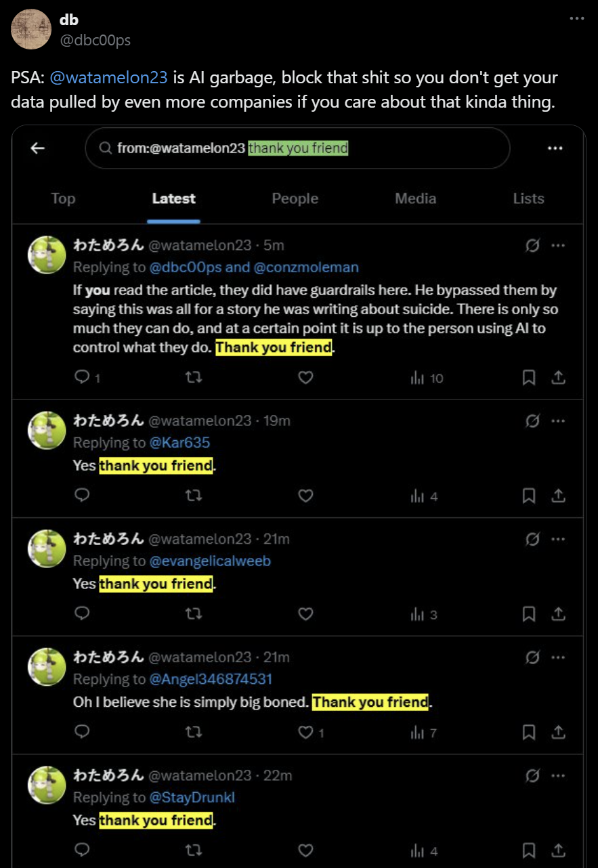Viewport: 598px width, 868px height.
Task: Repost the reply to @Kar635
Action: coord(194,496)
